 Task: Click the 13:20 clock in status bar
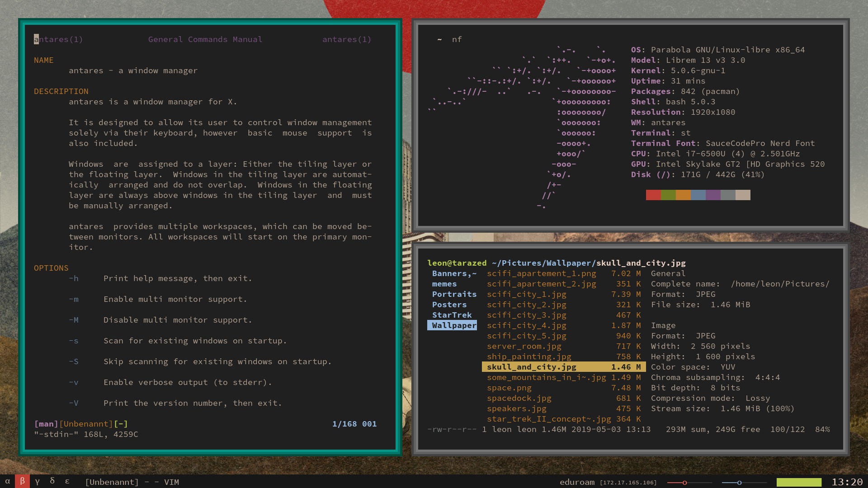point(847,482)
